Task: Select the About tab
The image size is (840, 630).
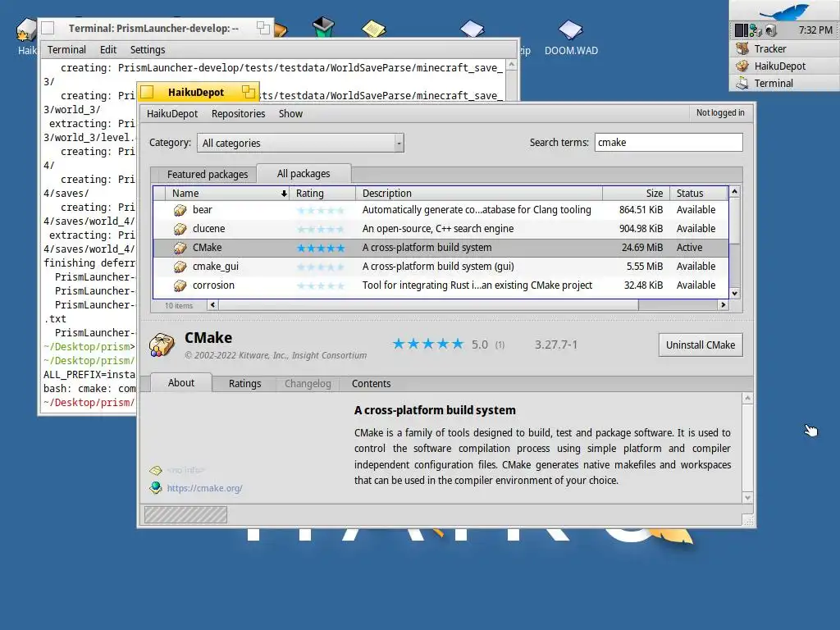Action: [181, 382]
